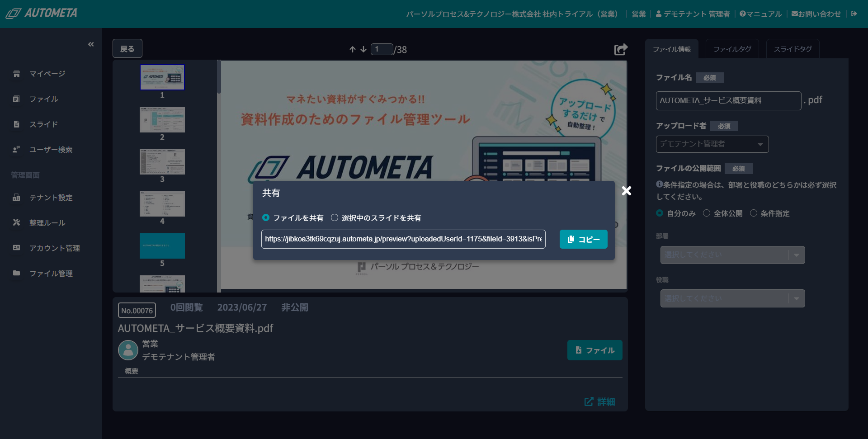Image resolution: width=868 pixels, height=439 pixels.
Task: Open the アップロード者 dropdown
Action: (x=712, y=144)
